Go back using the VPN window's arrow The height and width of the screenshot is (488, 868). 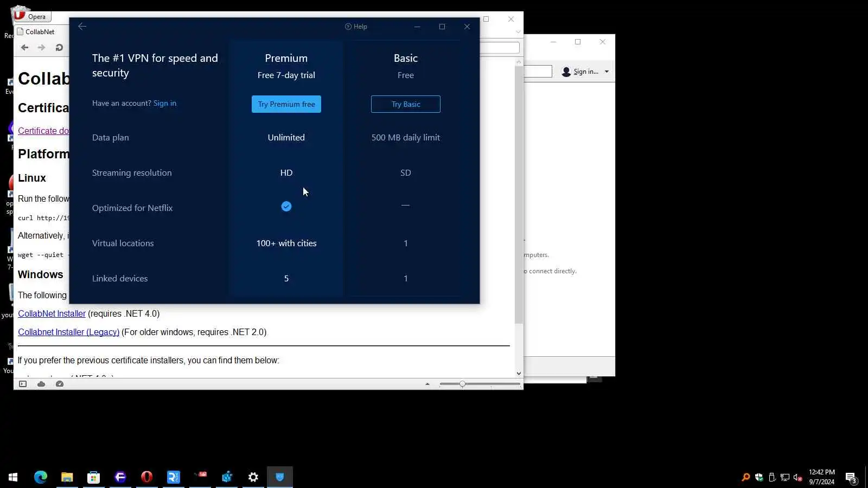coord(82,27)
